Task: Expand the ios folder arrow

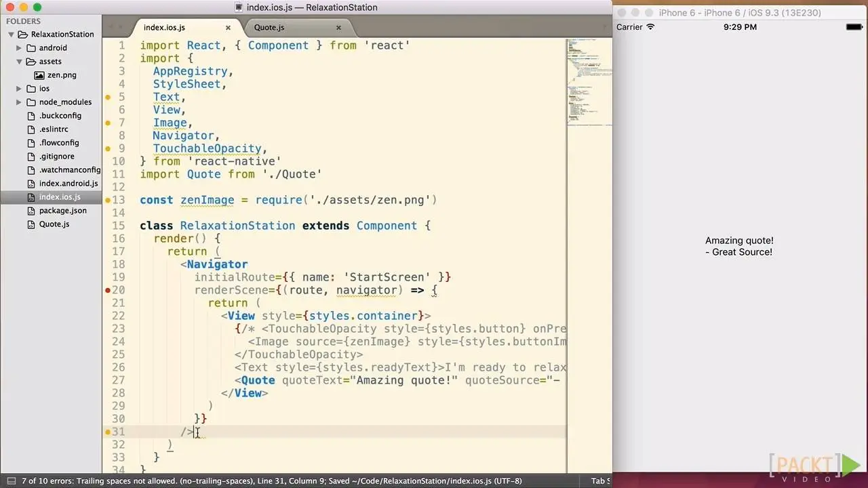Action: tap(20, 89)
